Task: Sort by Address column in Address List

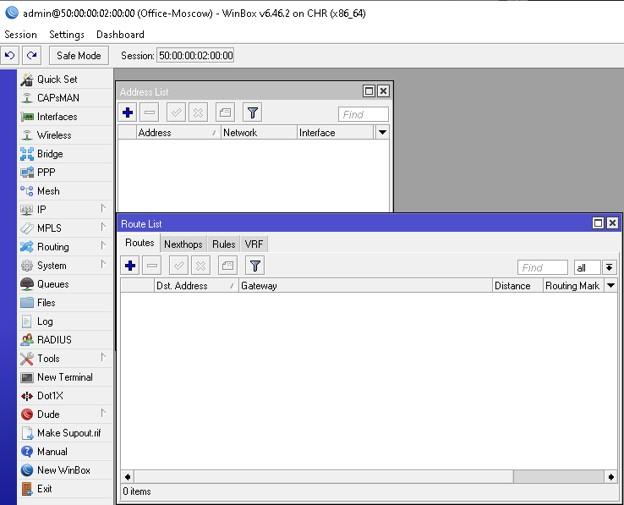Action: pyautogui.click(x=178, y=133)
